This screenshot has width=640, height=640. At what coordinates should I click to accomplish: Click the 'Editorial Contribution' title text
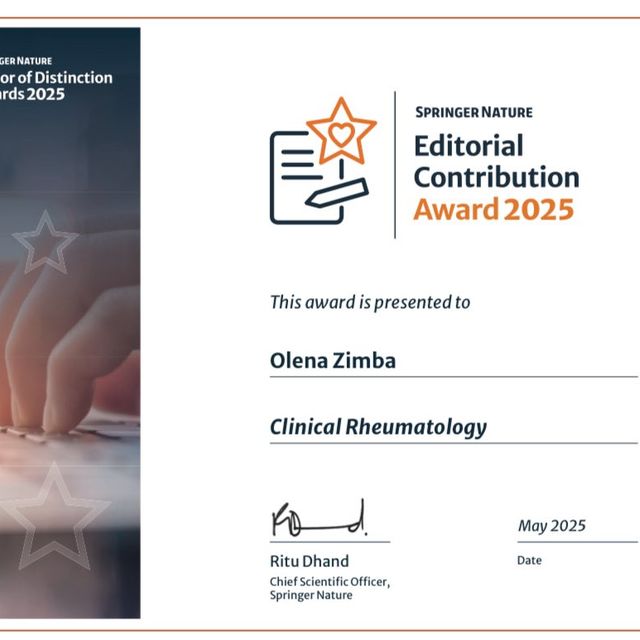[x=495, y=162]
